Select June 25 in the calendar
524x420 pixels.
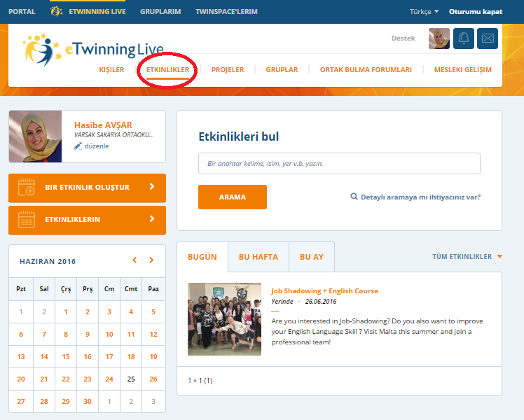pos(131,379)
